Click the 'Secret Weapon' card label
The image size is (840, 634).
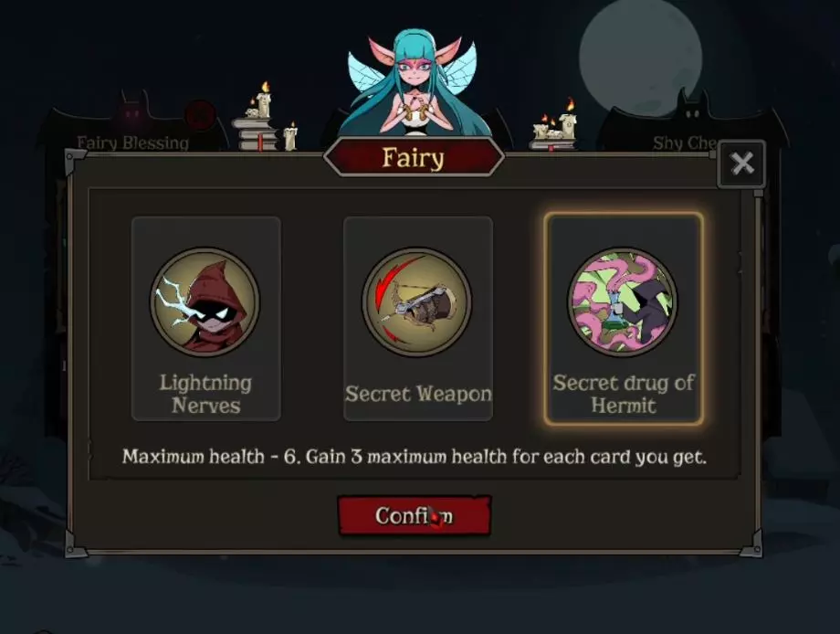click(x=418, y=394)
